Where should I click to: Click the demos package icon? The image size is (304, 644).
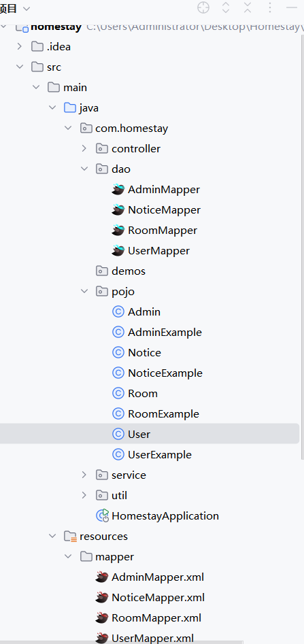(x=102, y=271)
